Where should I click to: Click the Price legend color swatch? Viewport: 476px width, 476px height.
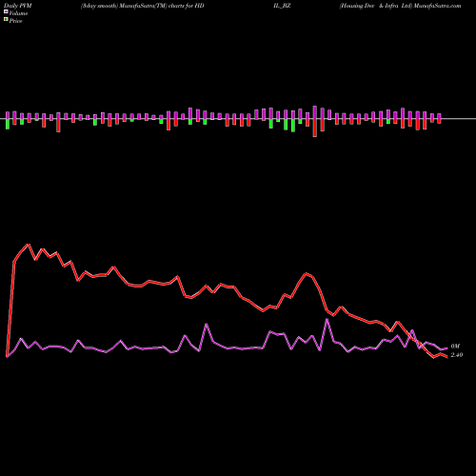point(6,20)
